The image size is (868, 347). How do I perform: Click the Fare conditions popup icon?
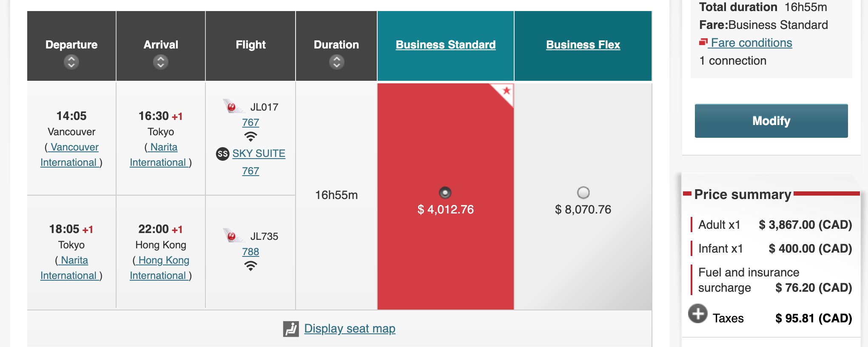tap(703, 42)
